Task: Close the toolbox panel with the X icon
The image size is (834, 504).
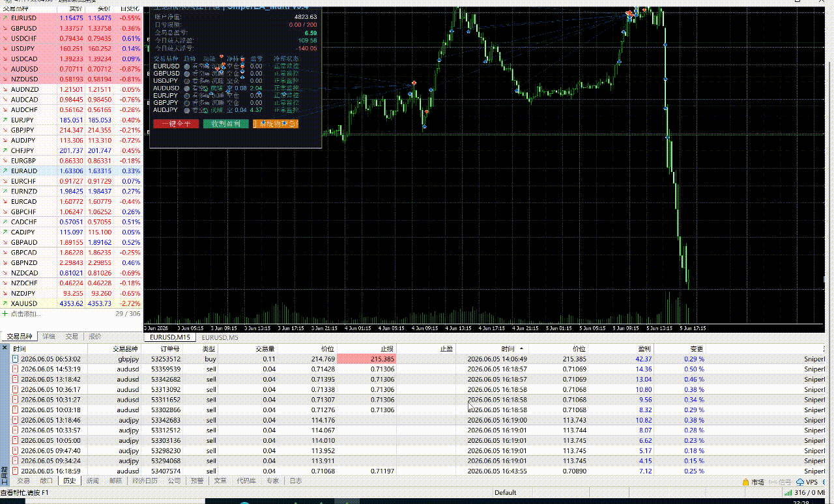Action: click(x=5, y=349)
